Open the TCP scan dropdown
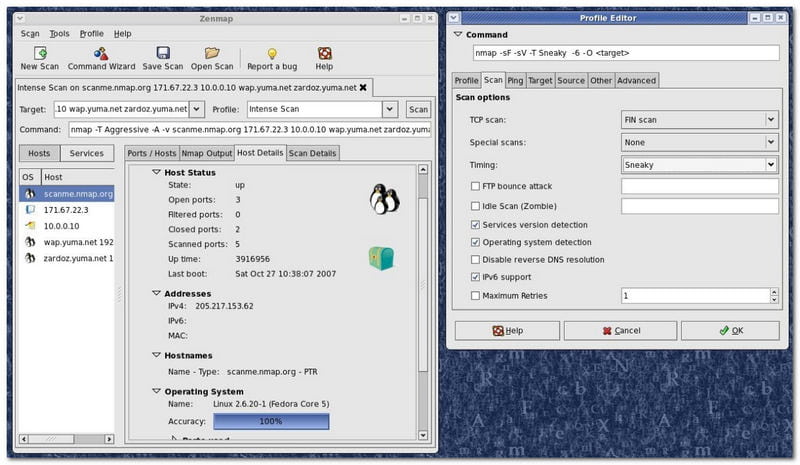 699,119
